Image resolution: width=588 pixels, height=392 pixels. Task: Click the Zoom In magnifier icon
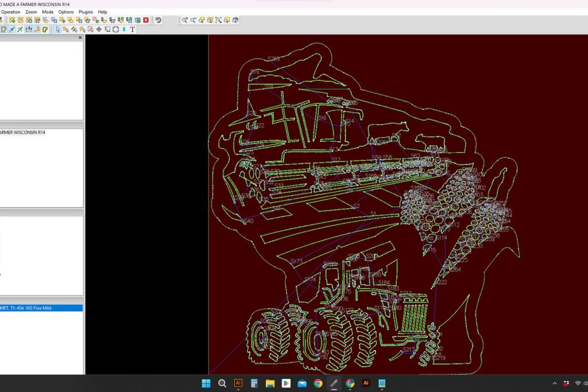click(x=185, y=20)
